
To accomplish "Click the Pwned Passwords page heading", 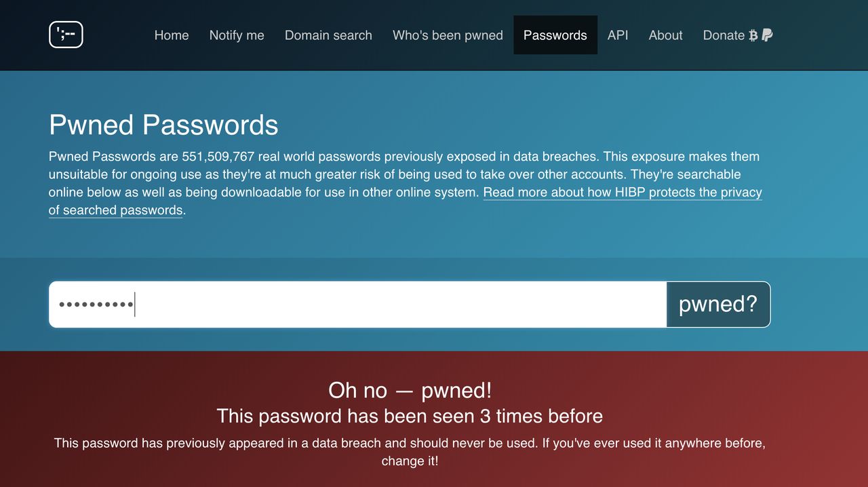I will point(163,125).
